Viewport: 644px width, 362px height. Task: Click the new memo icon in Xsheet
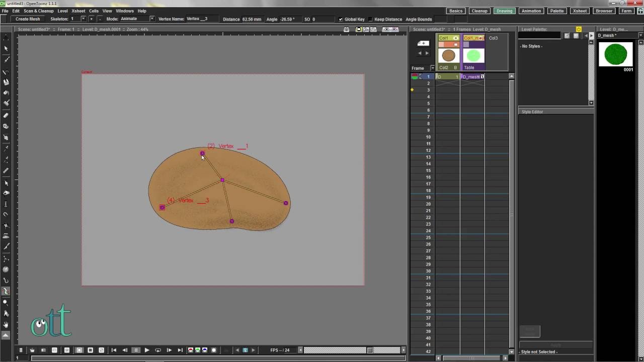[x=424, y=43]
